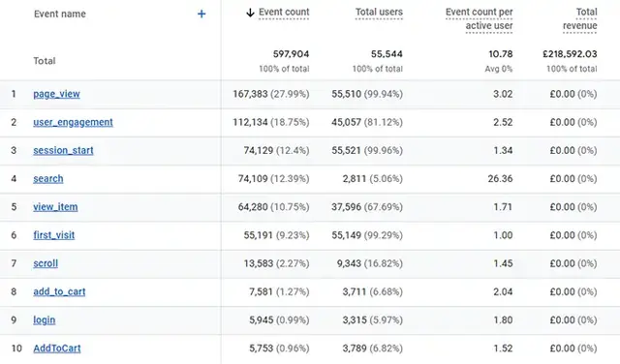Sort by Event count column header
The width and height of the screenshot is (620, 364).
284,13
